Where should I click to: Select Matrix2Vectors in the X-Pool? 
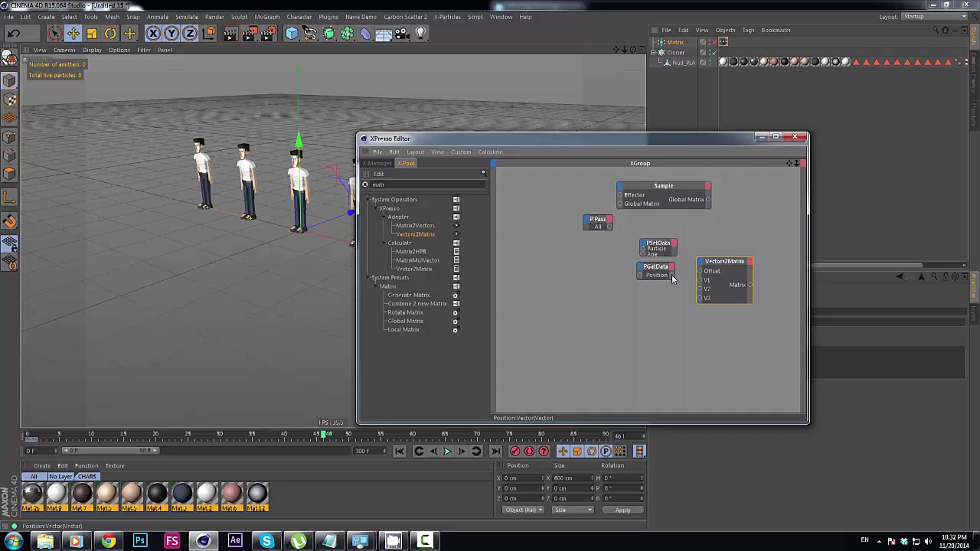pos(415,225)
